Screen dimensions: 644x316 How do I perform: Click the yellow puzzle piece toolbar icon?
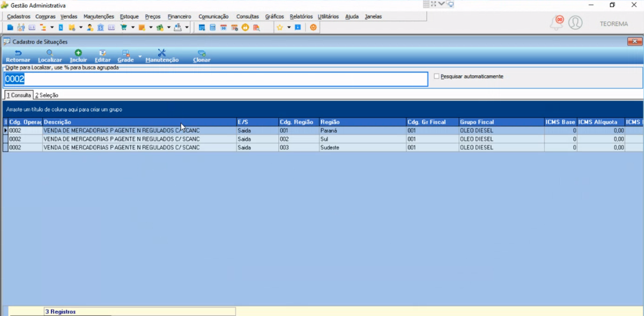[72, 27]
